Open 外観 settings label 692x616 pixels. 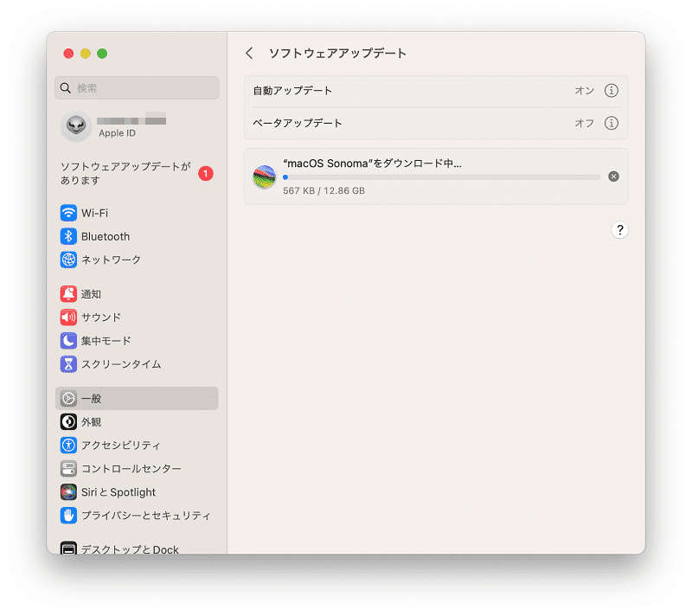92,422
